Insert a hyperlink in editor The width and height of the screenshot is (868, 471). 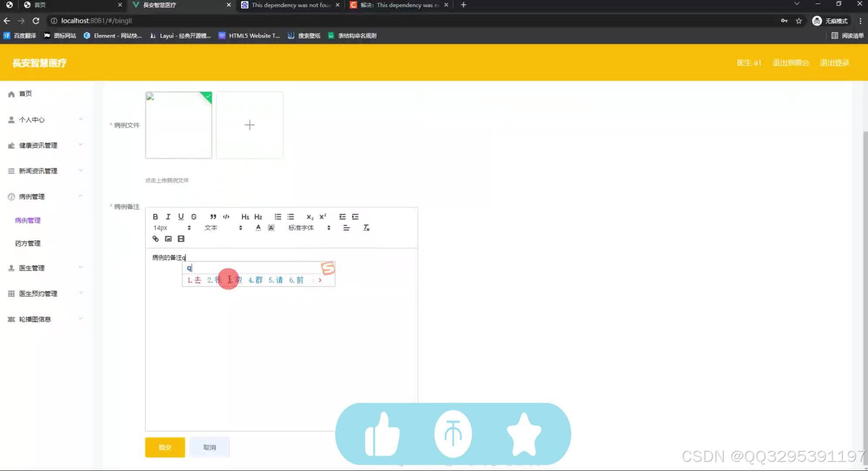(155, 239)
